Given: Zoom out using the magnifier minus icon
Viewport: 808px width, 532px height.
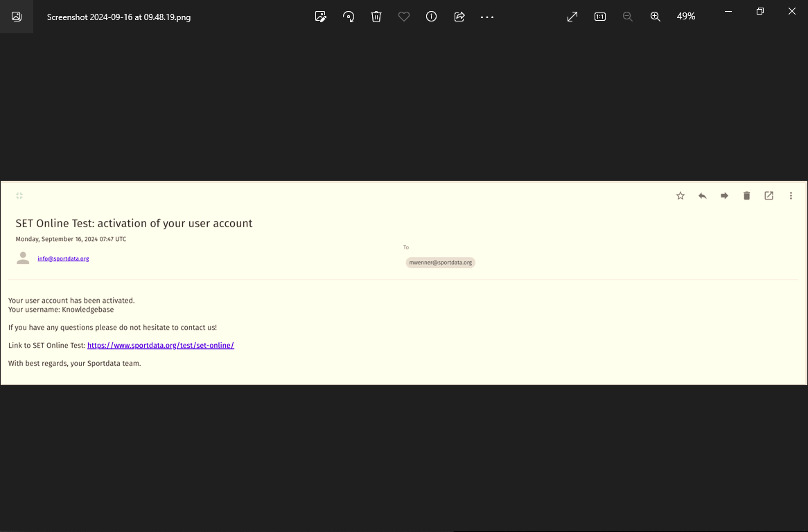Looking at the screenshot, I should (628, 17).
